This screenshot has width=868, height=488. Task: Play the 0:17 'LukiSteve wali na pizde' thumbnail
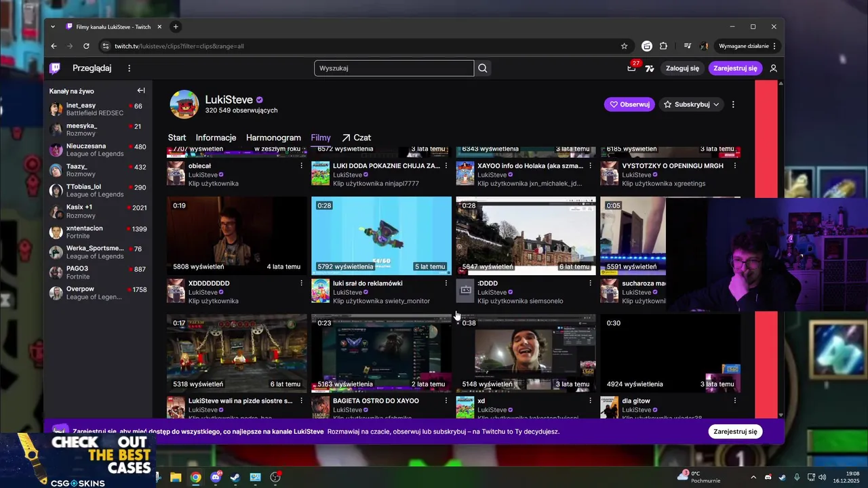[237, 353]
